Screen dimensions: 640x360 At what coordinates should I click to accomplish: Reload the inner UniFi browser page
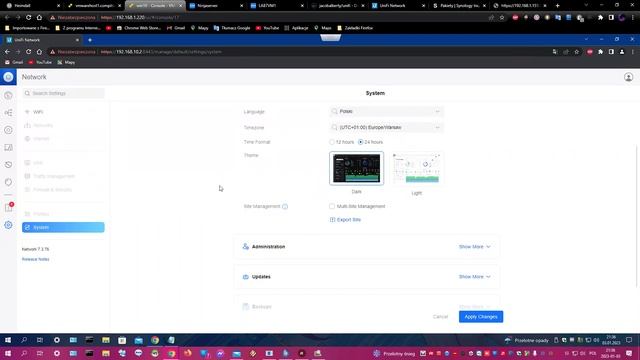[29, 52]
